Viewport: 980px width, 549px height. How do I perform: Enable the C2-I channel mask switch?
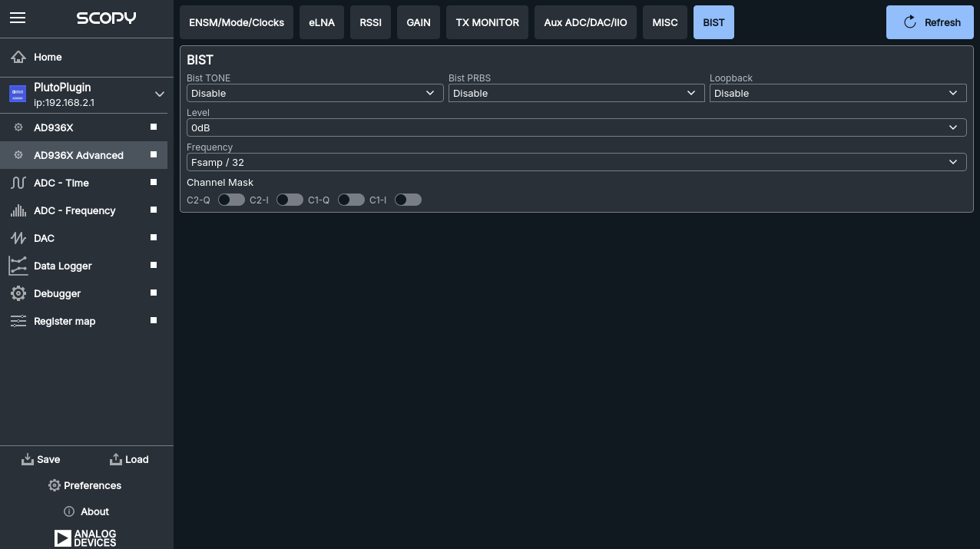pos(290,200)
